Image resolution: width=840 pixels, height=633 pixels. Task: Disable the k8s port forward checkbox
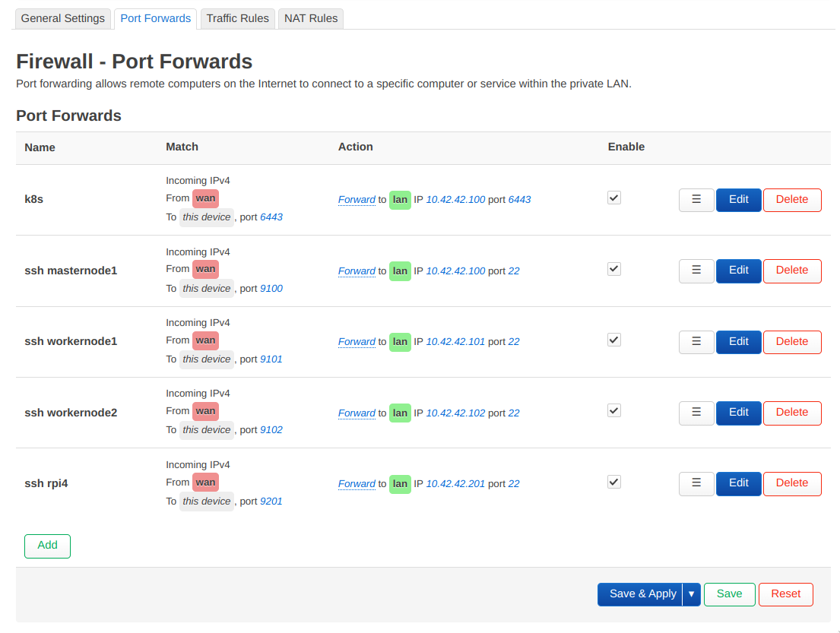pos(614,198)
